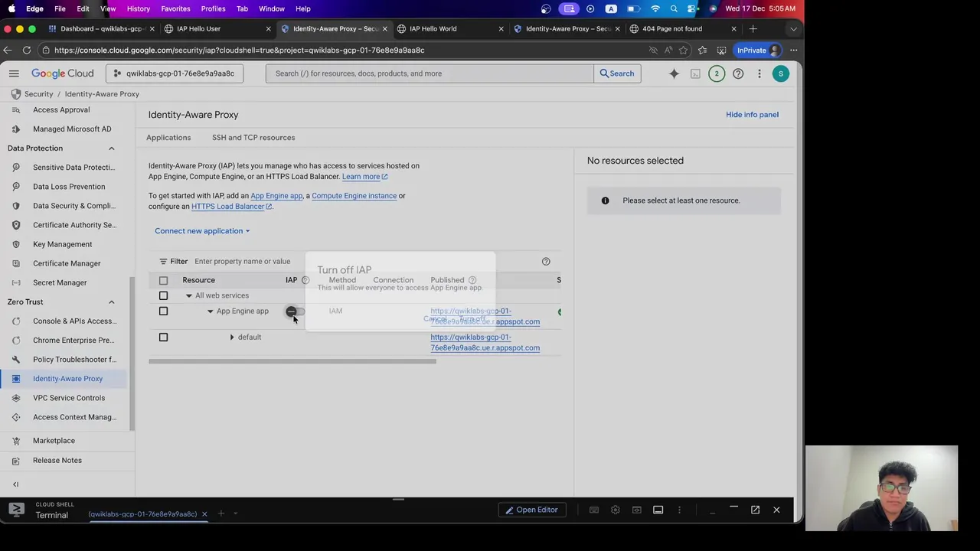Open Gemini sparkle assistant in console header
The image size is (980, 551).
674,73
